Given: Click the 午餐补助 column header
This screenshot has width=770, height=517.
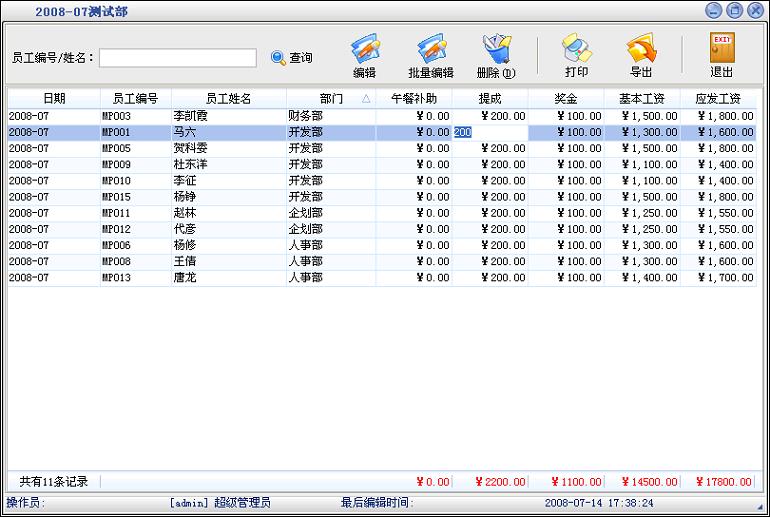Looking at the screenshot, I should click(x=413, y=99).
